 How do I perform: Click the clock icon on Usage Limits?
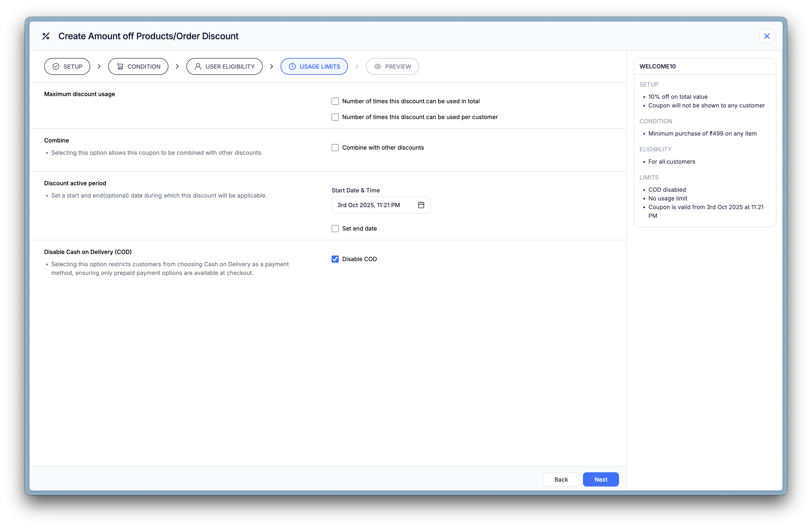pyautogui.click(x=292, y=66)
